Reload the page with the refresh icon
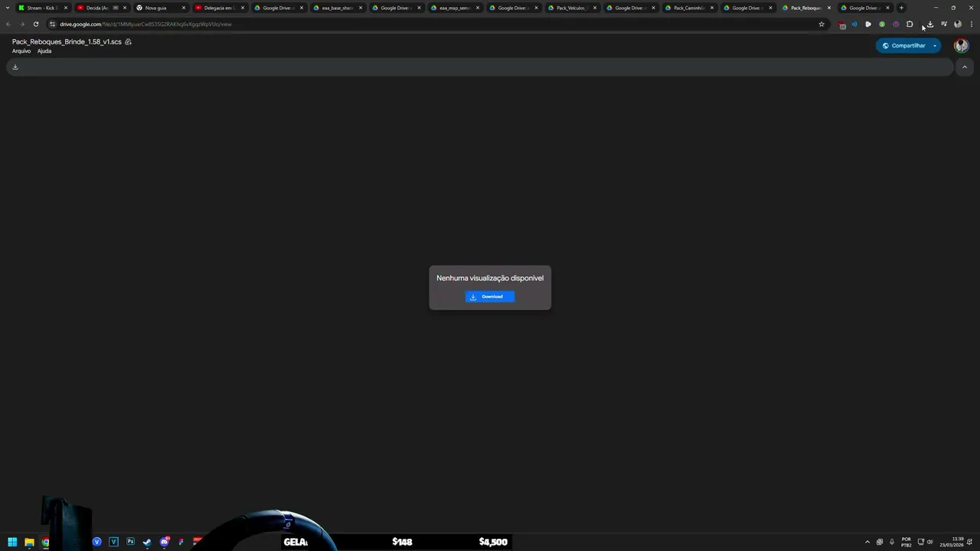The height and width of the screenshot is (551, 980). pos(35,24)
